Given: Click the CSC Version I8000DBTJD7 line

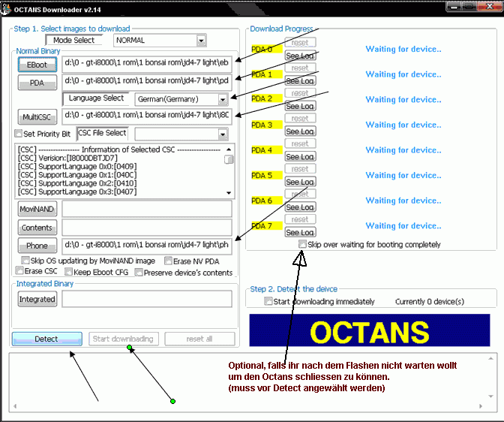Looking at the screenshot, I should tap(67, 158).
